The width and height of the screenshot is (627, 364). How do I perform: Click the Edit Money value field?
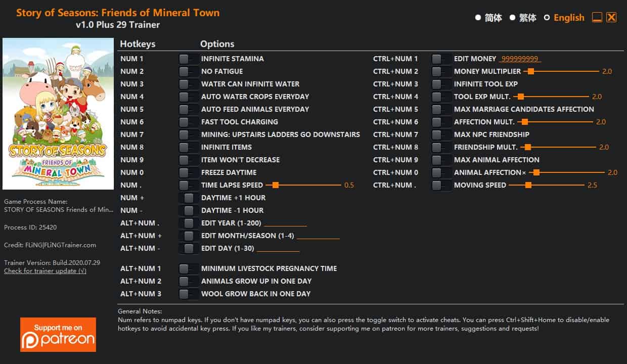520,59
